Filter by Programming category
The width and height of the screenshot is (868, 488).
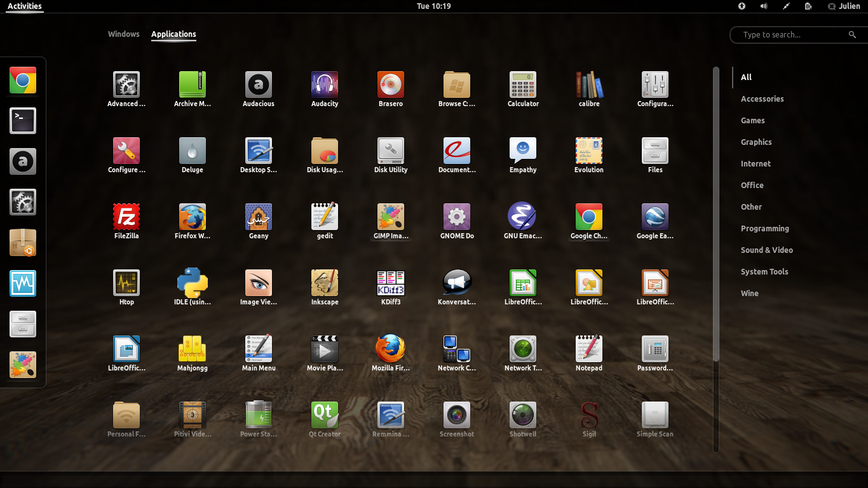(x=764, y=228)
